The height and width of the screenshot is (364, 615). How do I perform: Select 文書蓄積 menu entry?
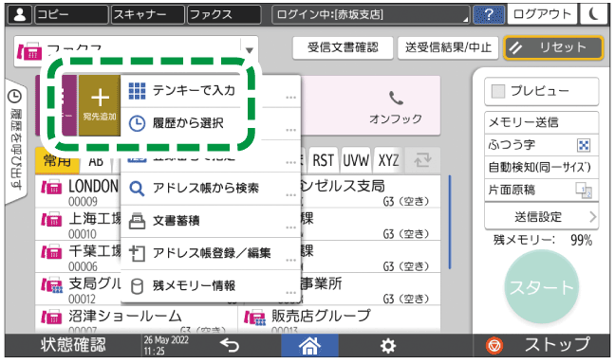(211, 221)
